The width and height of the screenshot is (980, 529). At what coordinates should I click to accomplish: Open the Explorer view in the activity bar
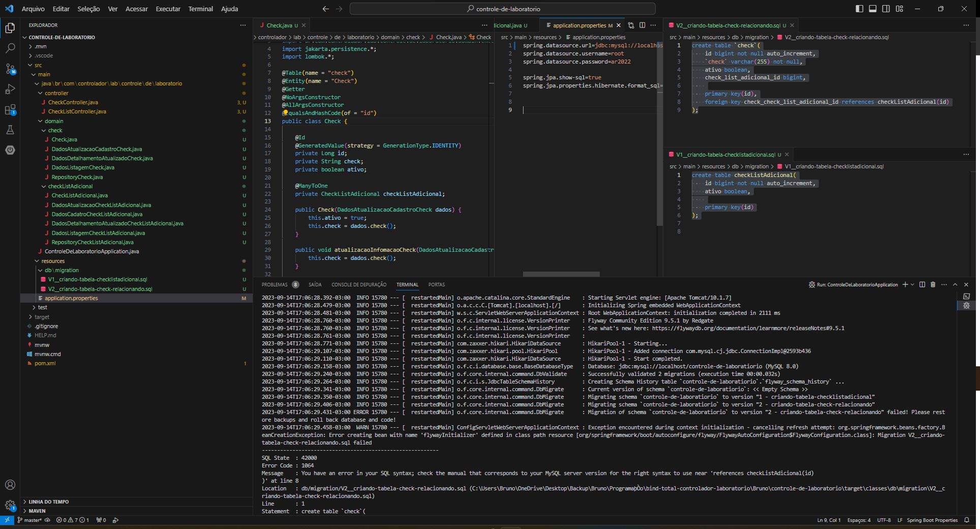click(10, 28)
